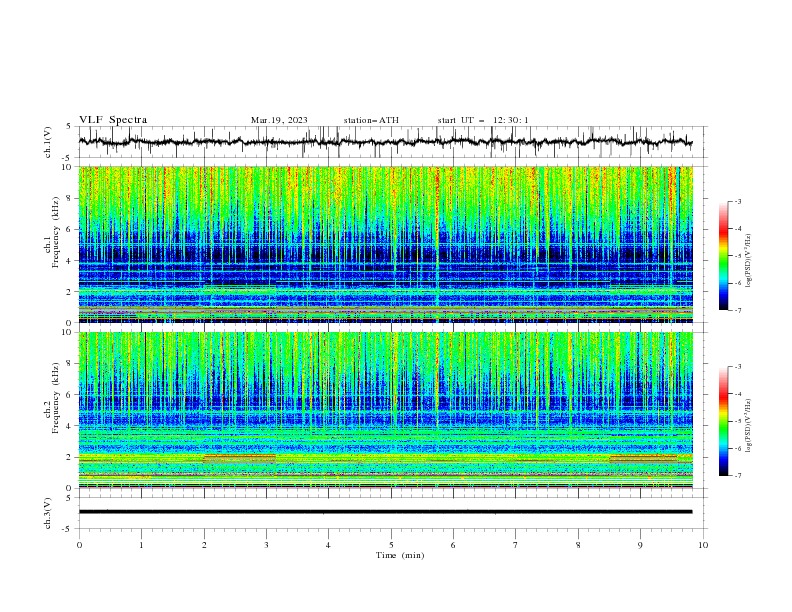The height and width of the screenshot is (612, 792).
Task: Click the ch.1 frequency axis '10' tick label
Action: (x=69, y=167)
